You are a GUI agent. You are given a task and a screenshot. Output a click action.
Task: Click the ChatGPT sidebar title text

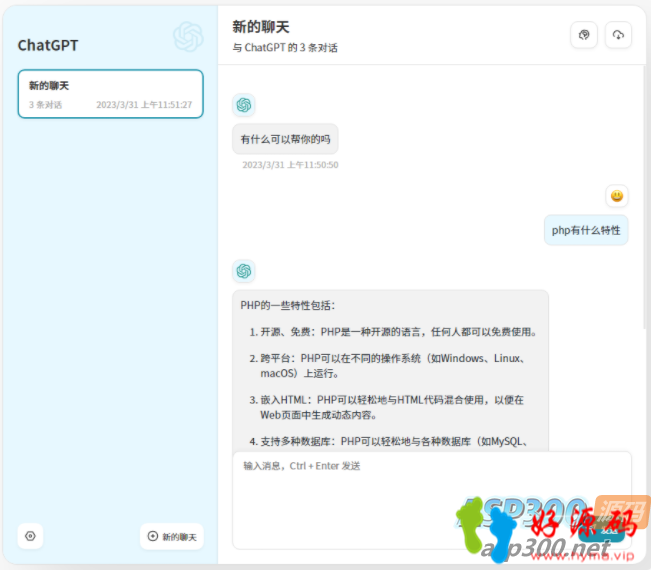click(x=48, y=45)
